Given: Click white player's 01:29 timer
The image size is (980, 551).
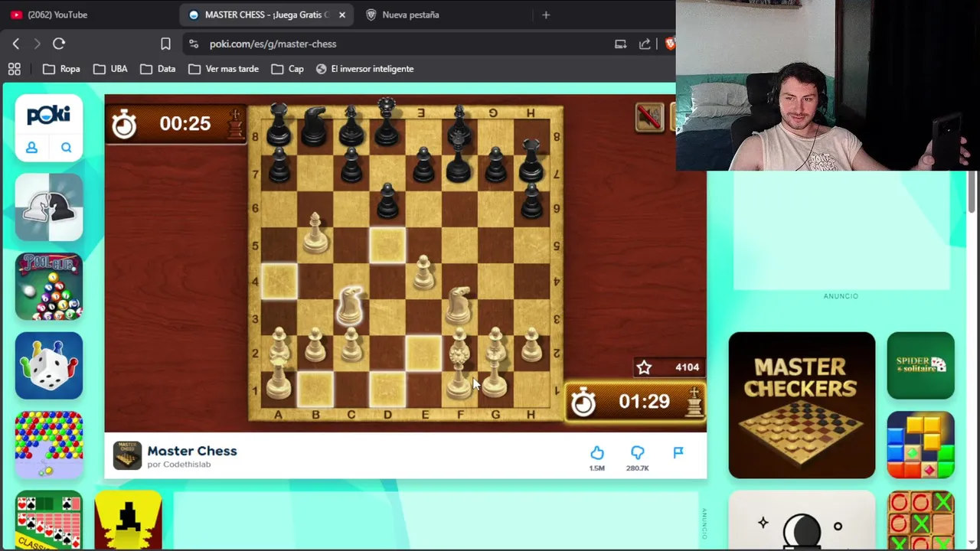Looking at the screenshot, I should (x=635, y=402).
